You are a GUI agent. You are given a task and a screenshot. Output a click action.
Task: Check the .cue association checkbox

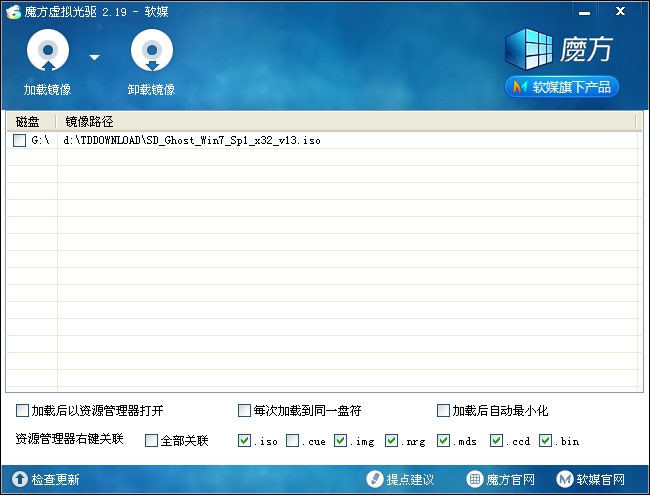293,440
